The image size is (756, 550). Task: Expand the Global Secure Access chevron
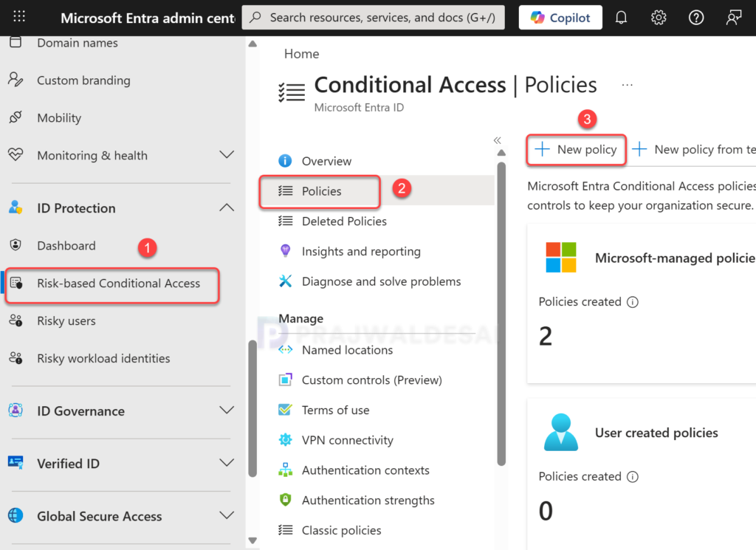[226, 515]
